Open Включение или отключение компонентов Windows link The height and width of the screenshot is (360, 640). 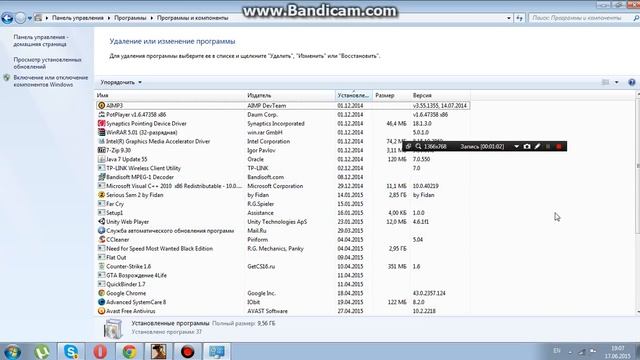(x=51, y=81)
